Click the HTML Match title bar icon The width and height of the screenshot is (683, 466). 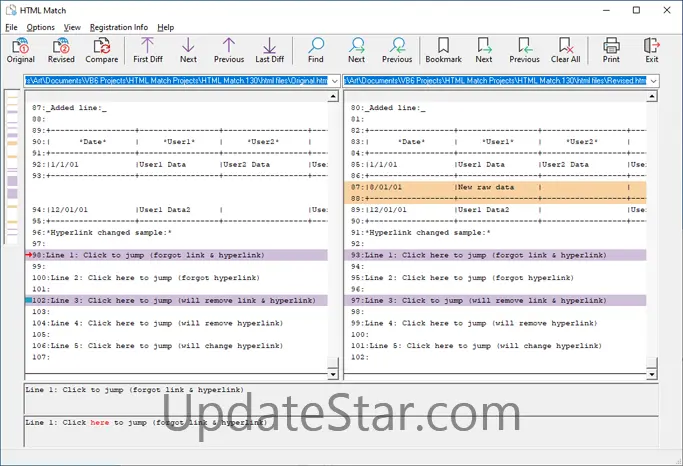[11, 10]
